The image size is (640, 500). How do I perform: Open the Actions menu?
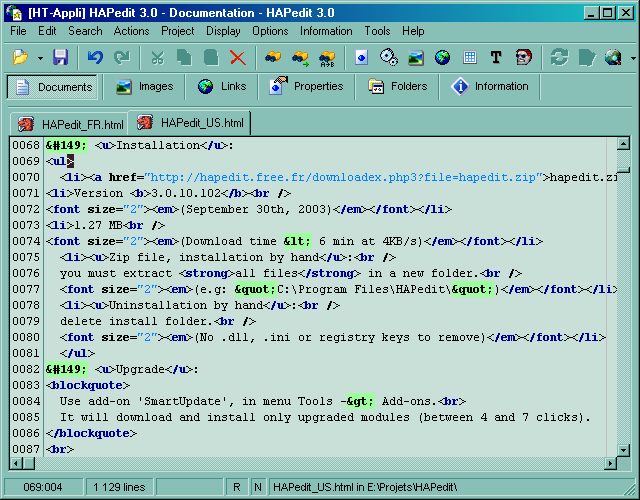131,31
